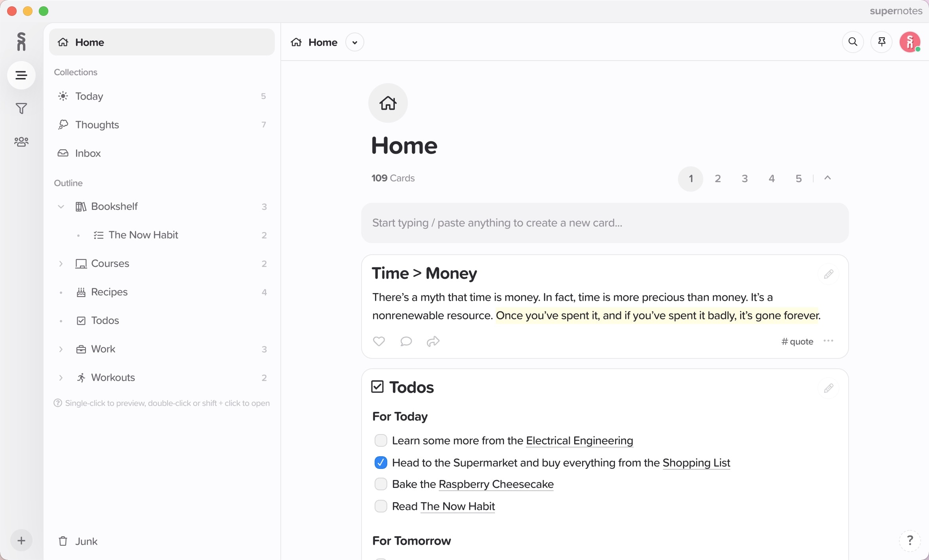Collapse the Bookshelf outline section

(61, 206)
